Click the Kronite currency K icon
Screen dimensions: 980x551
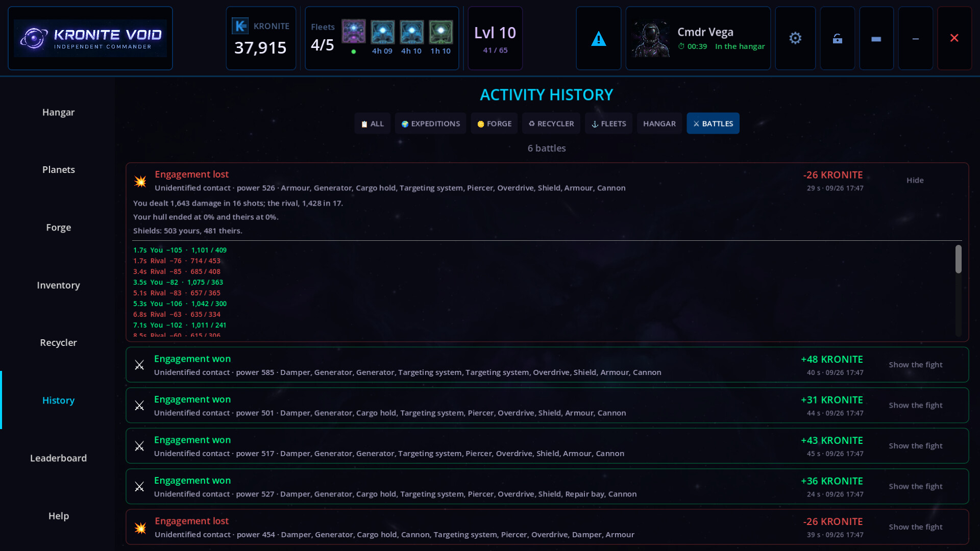click(240, 26)
